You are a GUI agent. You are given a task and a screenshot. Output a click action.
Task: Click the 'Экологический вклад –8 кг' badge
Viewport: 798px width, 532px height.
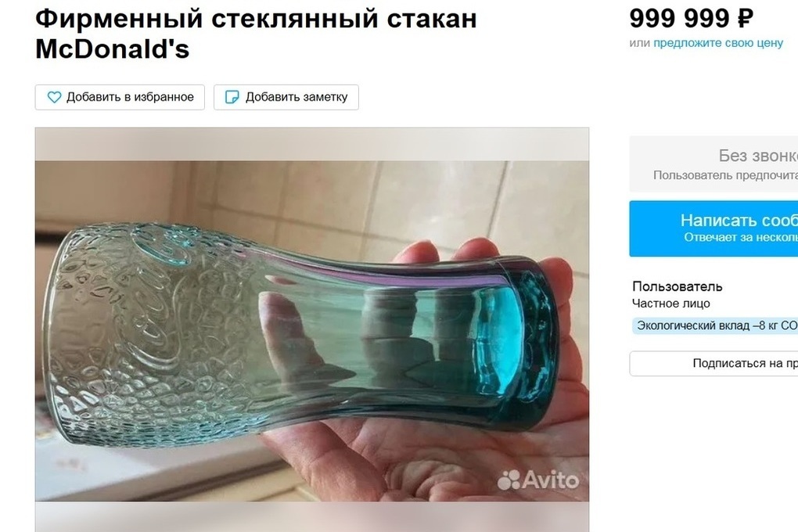coord(715,325)
